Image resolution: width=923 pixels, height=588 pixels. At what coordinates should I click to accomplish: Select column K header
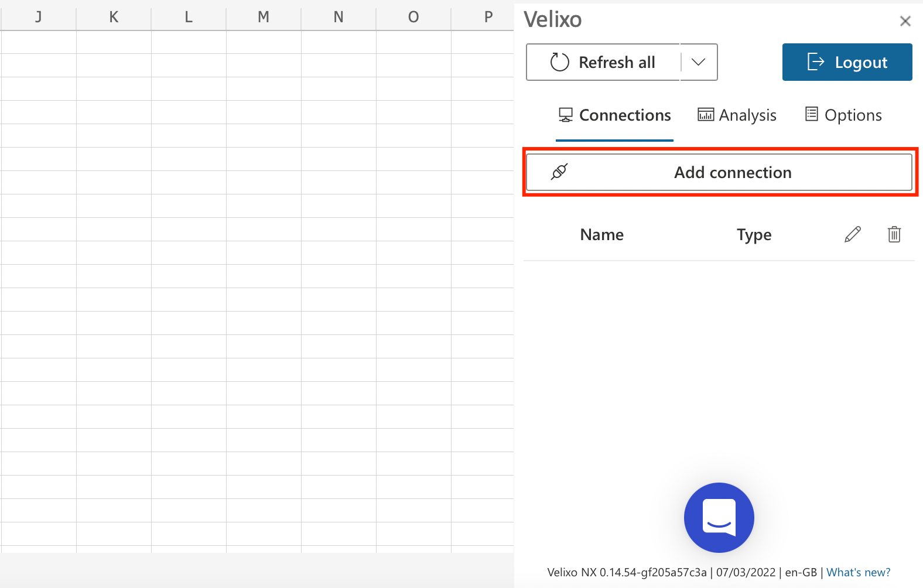tap(114, 16)
